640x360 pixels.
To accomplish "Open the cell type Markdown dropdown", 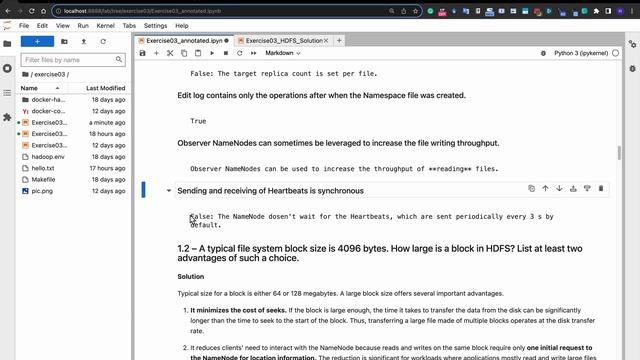I will pyautogui.click(x=282, y=53).
